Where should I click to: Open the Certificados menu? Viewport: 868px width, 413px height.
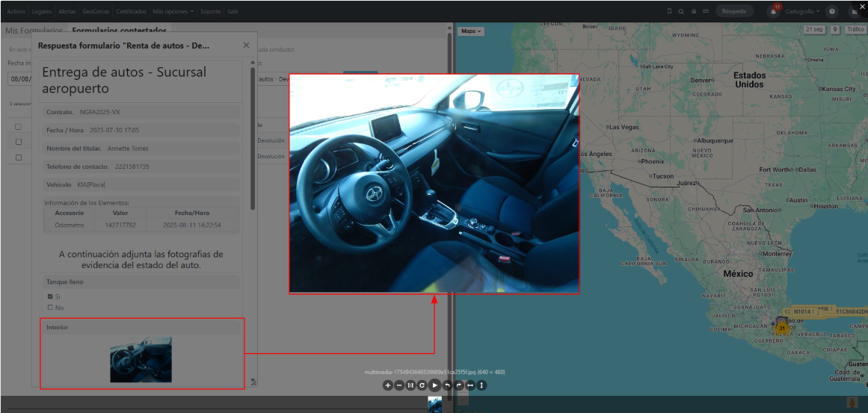tap(131, 11)
